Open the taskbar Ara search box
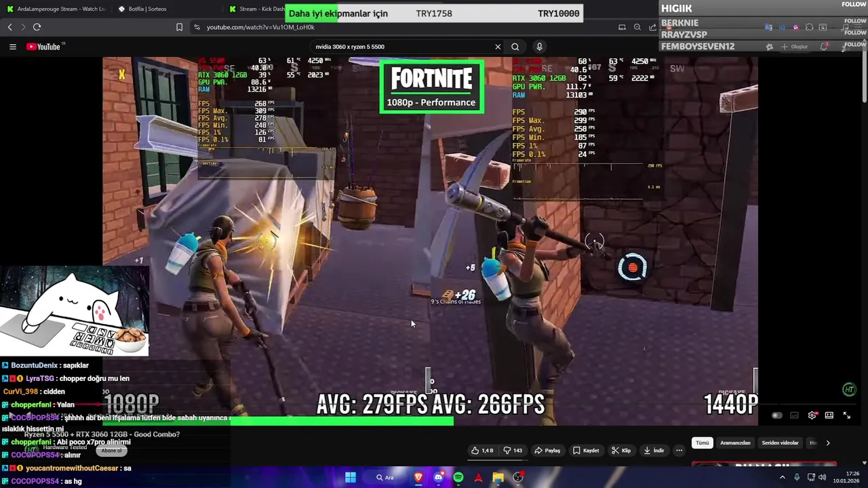Screen dimensions: 868x488 click(x=385, y=478)
